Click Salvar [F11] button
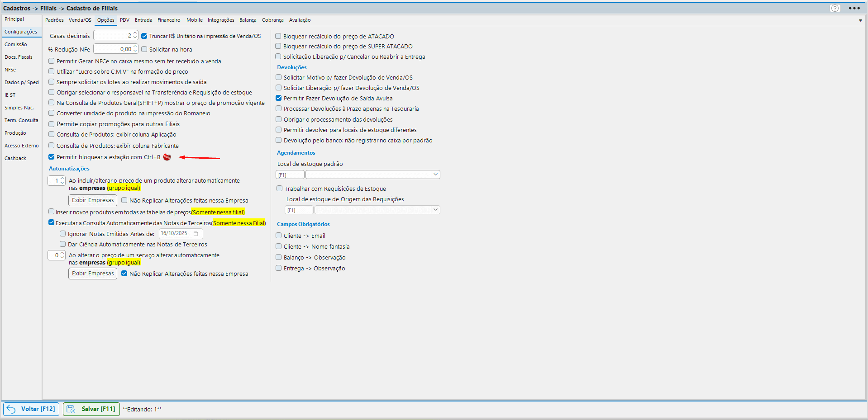Image resolution: width=868 pixels, height=420 pixels. [x=91, y=409]
